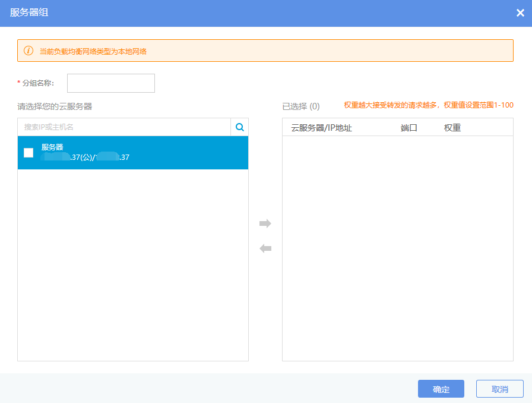
Task: Focus the 分组名称 text field
Action: 111,83
